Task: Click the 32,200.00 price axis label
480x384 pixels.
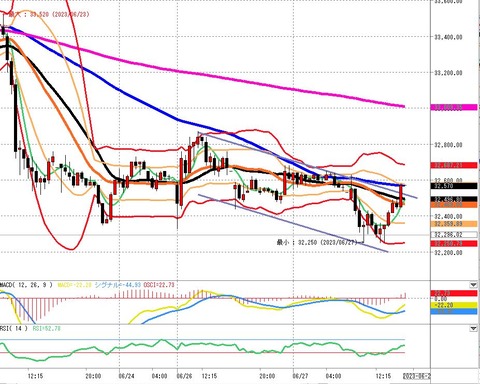Action: click(449, 253)
